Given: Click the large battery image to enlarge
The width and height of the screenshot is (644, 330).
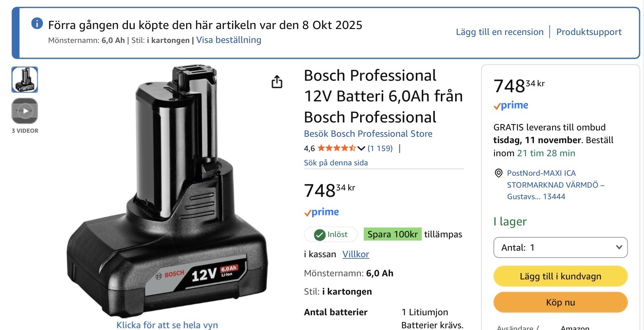Looking at the screenshot, I should click(167, 191).
